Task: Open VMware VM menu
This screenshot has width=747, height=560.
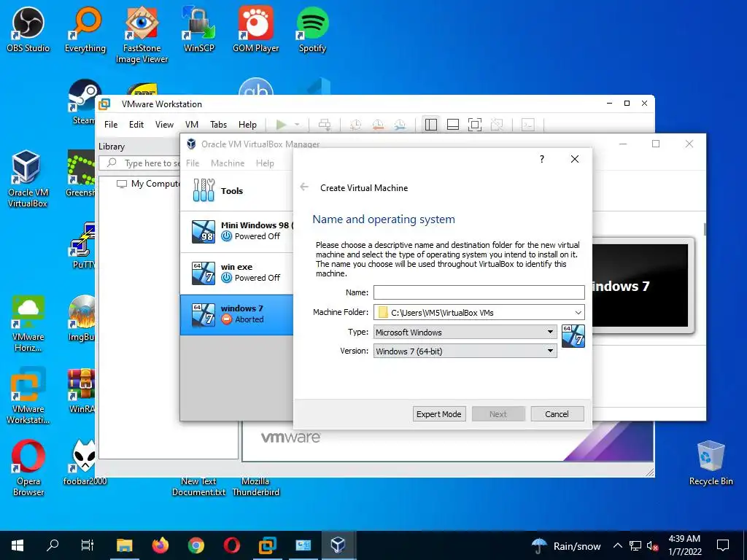Action: tap(192, 124)
